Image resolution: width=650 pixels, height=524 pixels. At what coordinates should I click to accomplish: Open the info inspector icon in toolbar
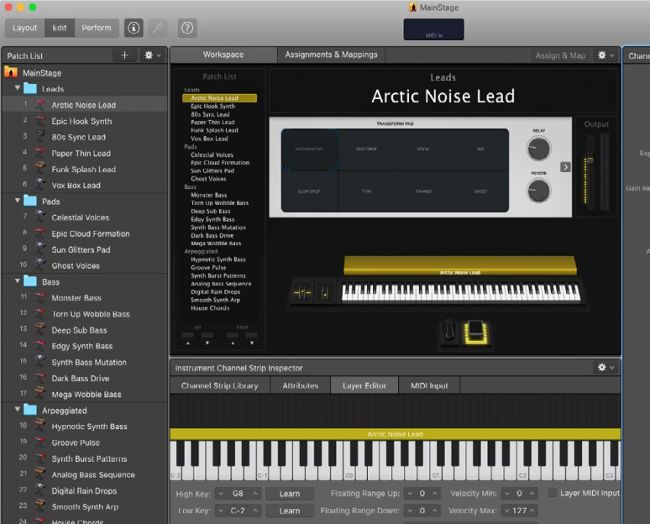click(x=134, y=28)
